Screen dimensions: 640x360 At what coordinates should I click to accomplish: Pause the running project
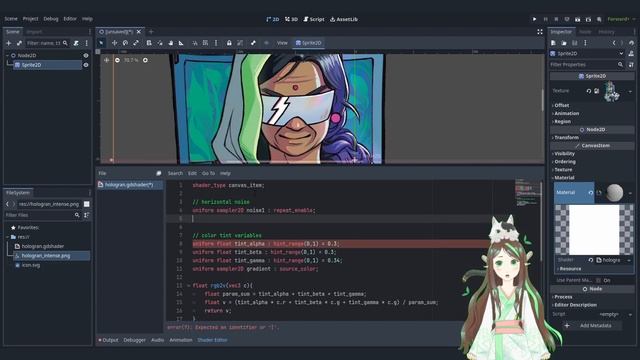pos(545,19)
